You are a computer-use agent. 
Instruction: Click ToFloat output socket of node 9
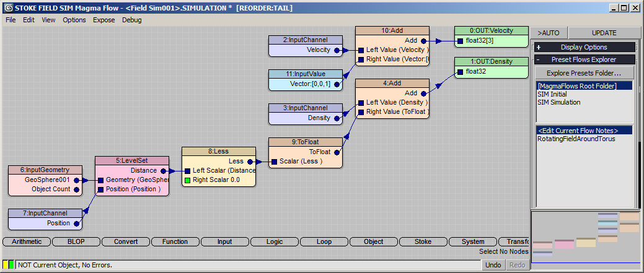[337, 152]
